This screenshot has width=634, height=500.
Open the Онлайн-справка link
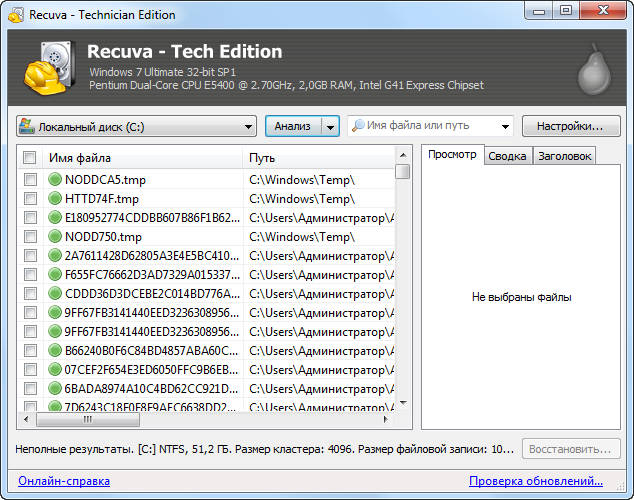64,481
